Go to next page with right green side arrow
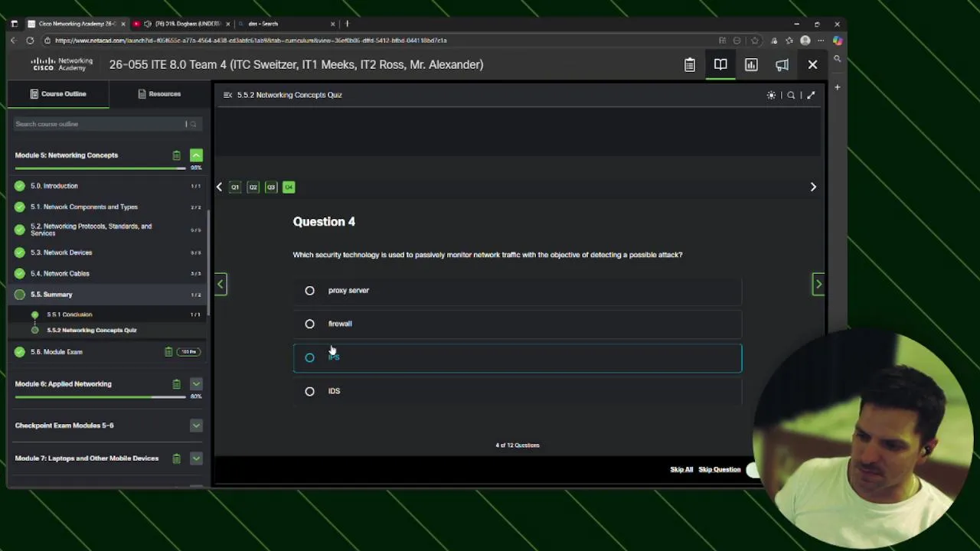The height and width of the screenshot is (551, 980). (x=818, y=285)
